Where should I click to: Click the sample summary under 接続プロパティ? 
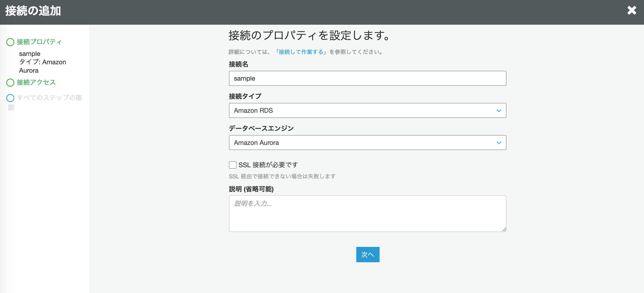pos(30,54)
